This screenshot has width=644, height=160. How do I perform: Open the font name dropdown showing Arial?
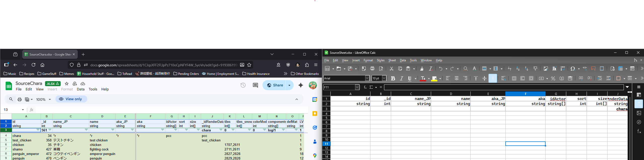pos(367,78)
